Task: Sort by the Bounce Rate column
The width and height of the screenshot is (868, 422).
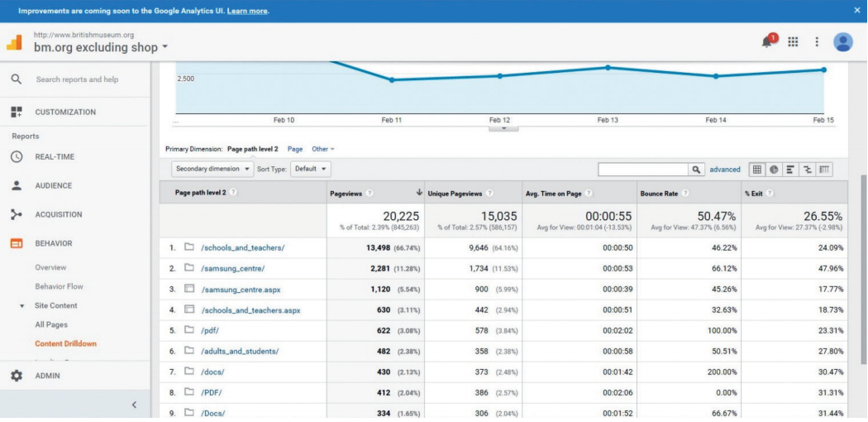Action: (x=660, y=194)
